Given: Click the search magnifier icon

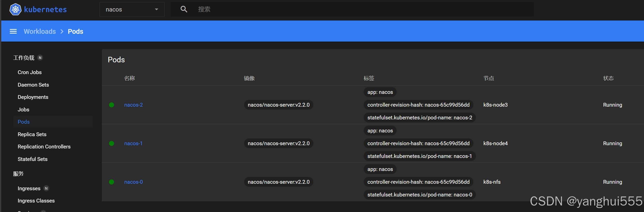Looking at the screenshot, I should [184, 9].
